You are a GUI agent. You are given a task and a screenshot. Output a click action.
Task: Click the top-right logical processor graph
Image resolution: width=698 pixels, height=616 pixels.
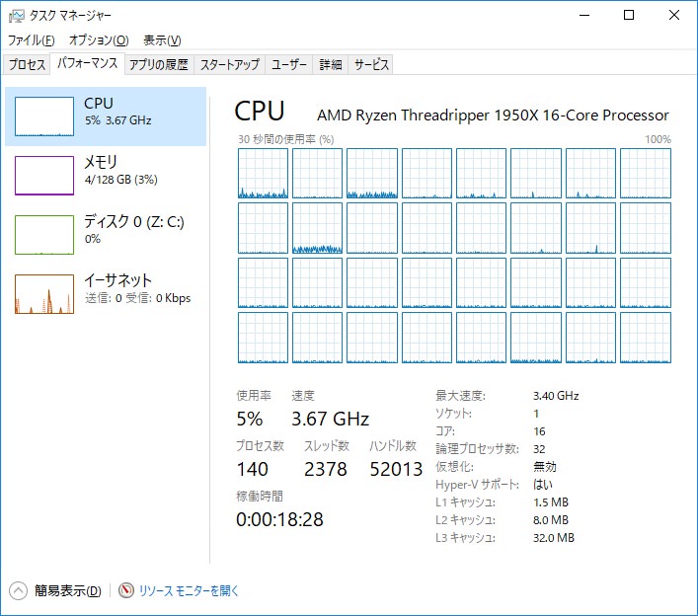click(x=646, y=173)
